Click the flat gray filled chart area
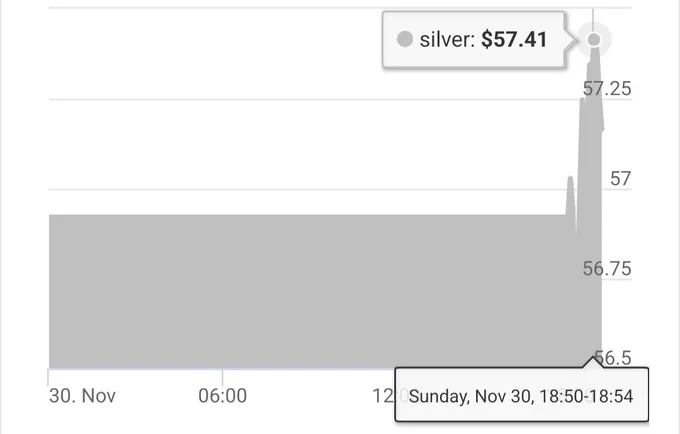Viewport: 680px width, 434px height. [x=300, y=290]
